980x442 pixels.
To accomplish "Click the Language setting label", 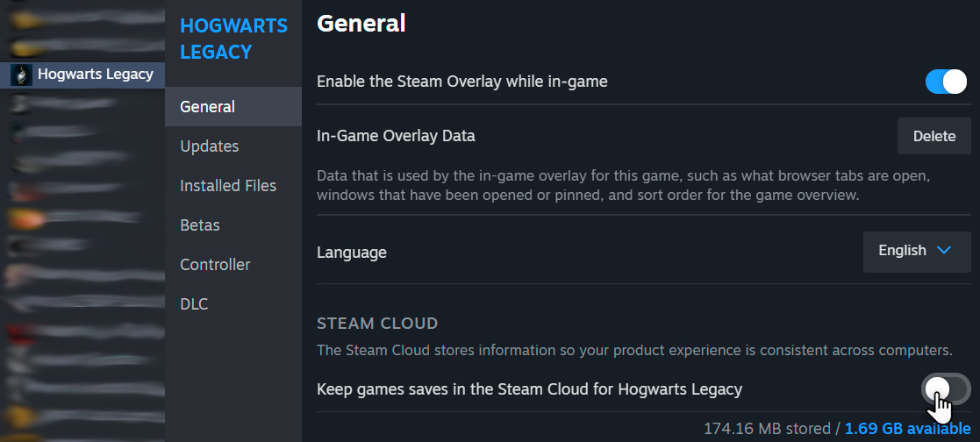I will click(x=352, y=253).
